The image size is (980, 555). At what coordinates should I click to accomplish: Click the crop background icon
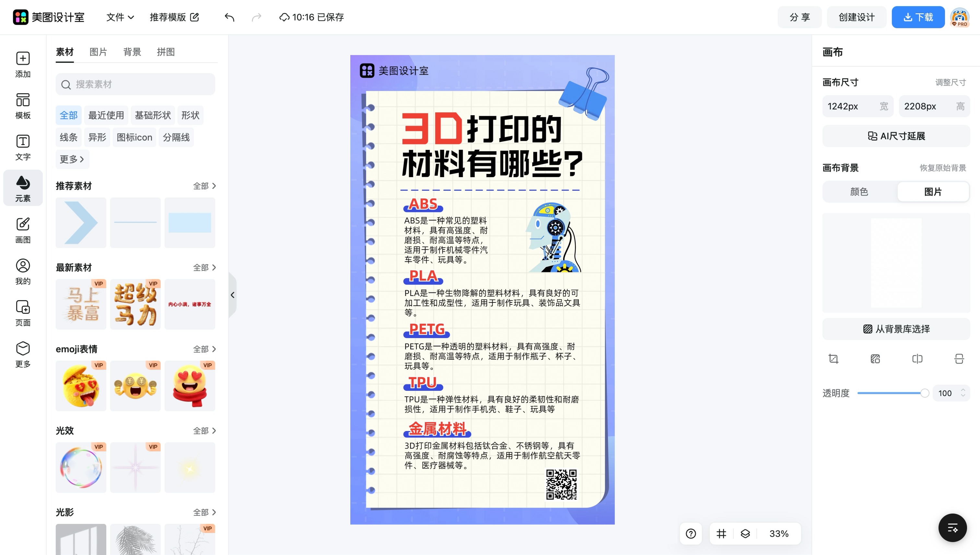(834, 359)
